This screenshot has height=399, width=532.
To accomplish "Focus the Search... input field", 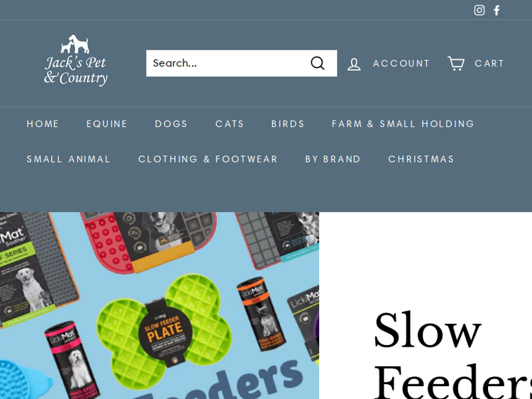I will (x=226, y=63).
